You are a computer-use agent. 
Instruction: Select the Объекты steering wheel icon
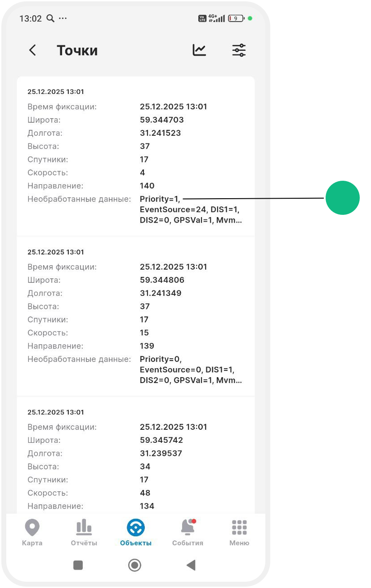click(135, 528)
